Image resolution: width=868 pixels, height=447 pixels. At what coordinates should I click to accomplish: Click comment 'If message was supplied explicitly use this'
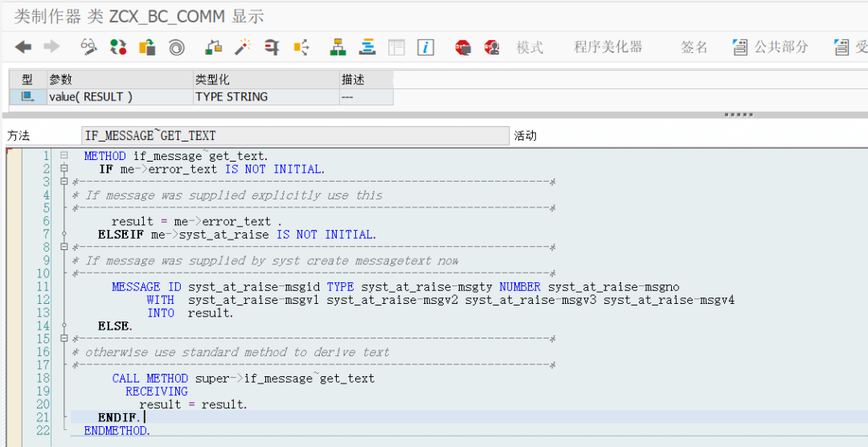(234, 195)
